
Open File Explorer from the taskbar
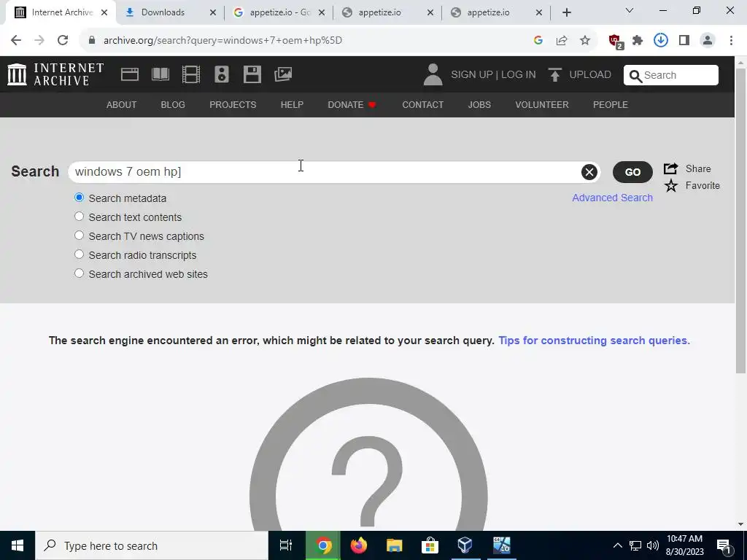click(395, 545)
